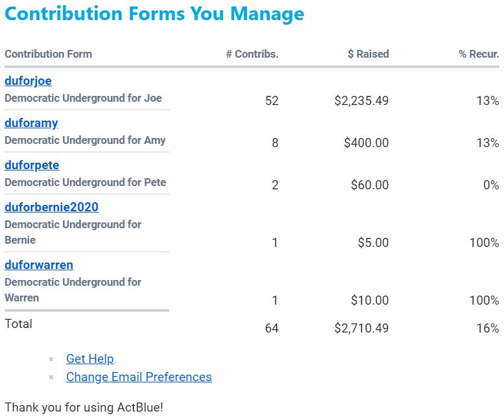Open Change Email Preferences link
The height and width of the screenshot is (420, 504).
[139, 377]
